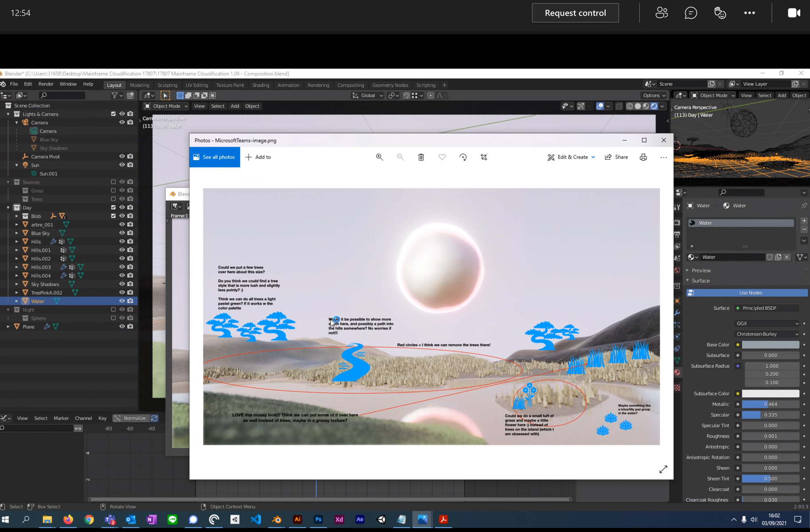The image size is (810, 532).
Task: Pin the Water properties with pin icon
Action: coord(804,205)
